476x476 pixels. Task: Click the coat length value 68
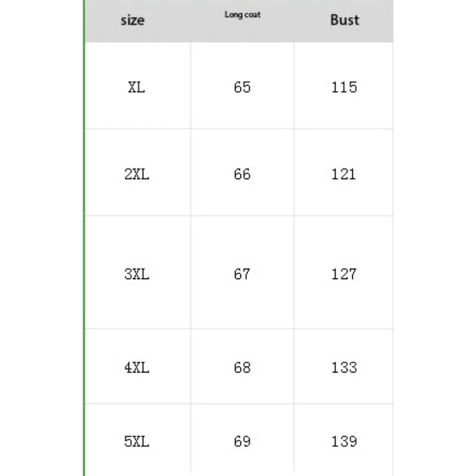point(242,368)
